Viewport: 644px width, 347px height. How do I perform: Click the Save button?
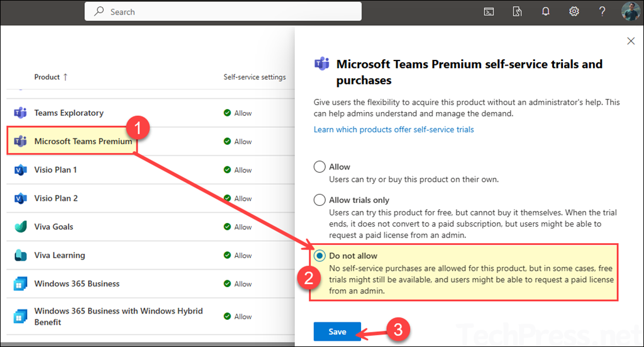337,332
